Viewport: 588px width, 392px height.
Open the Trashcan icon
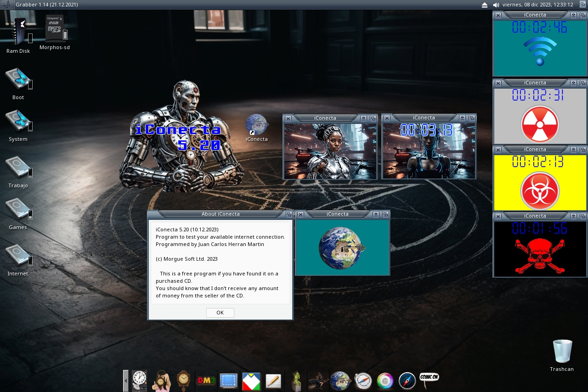coord(562,352)
